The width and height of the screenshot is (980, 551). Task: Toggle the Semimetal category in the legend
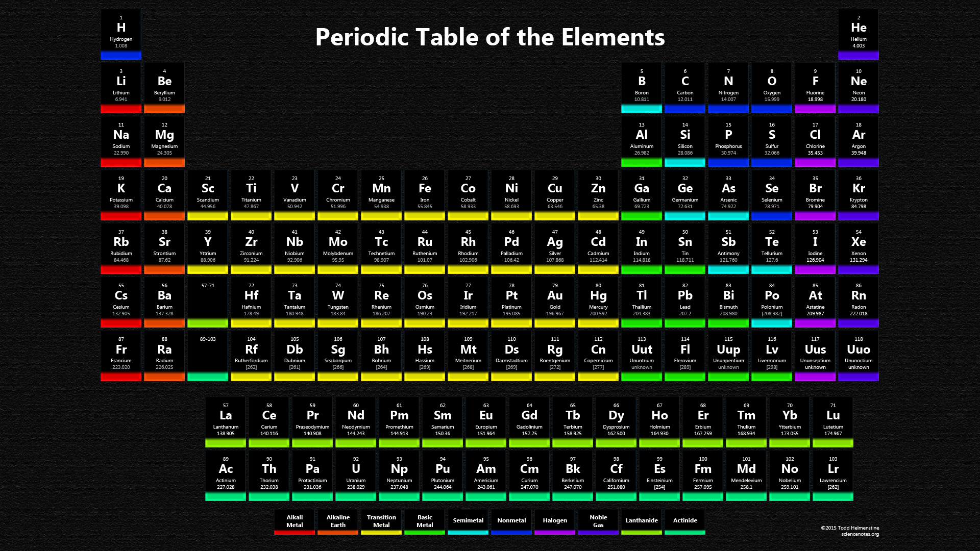(x=468, y=521)
